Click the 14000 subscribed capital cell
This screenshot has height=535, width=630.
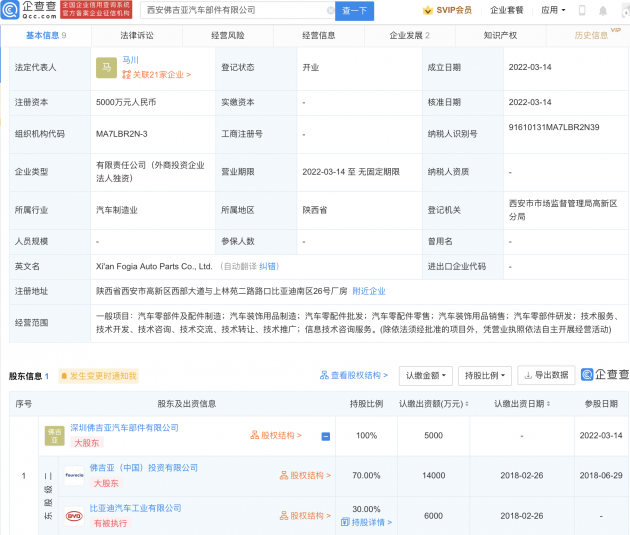tap(434, 476)
